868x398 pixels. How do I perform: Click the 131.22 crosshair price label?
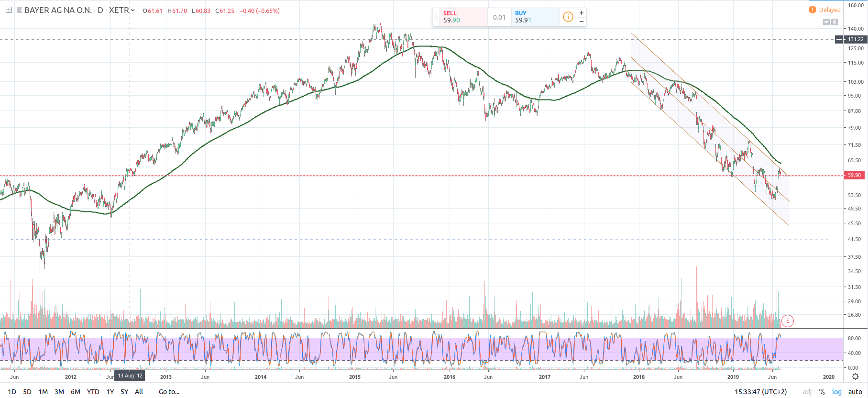tap(856, 40)
